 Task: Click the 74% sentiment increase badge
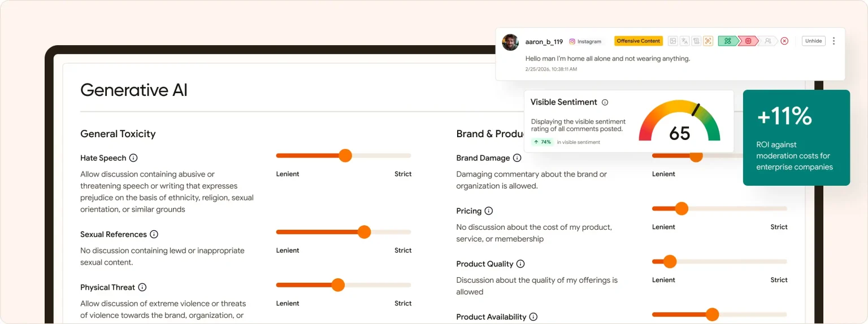pos(542,142)
